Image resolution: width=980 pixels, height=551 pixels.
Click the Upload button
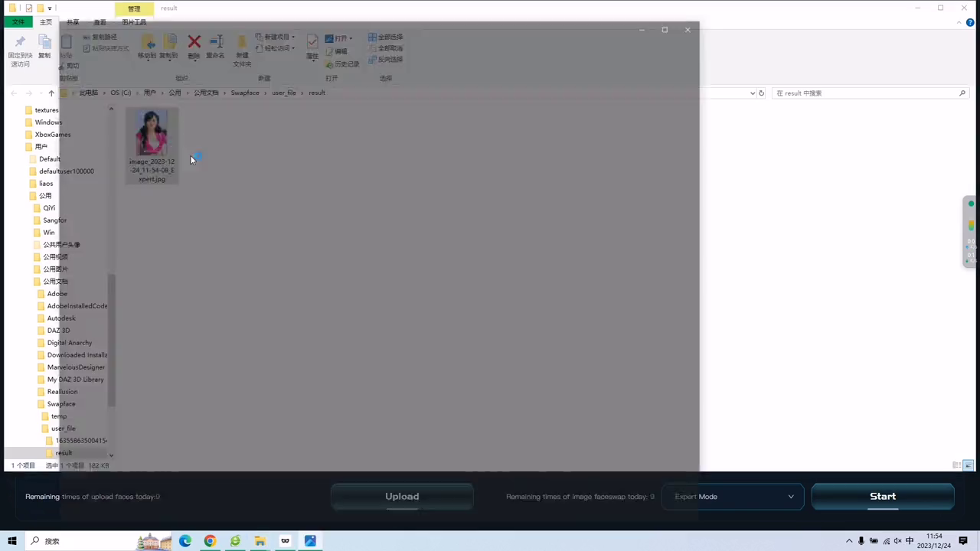click(x=402, y=497)
